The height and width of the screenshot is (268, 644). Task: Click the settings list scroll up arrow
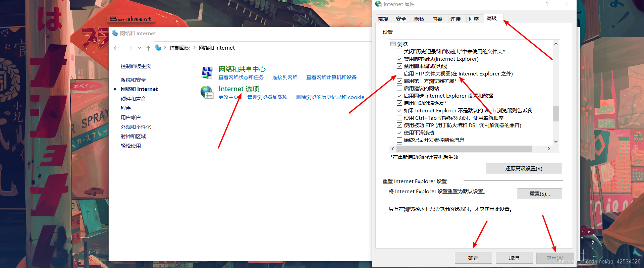click(556, 44)
